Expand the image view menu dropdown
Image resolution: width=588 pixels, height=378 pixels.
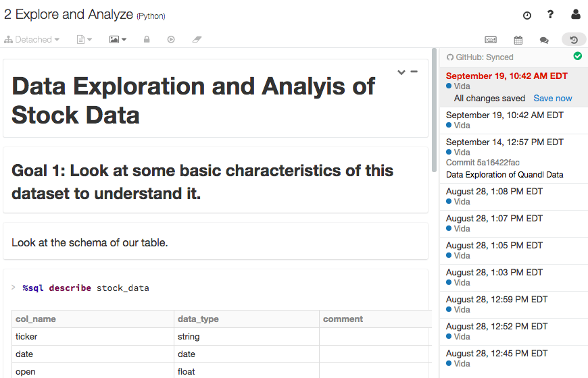coord(118,40)
